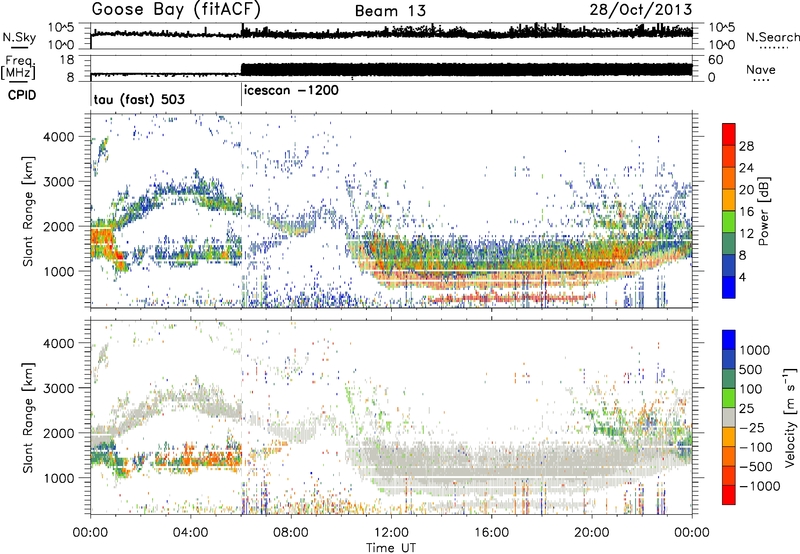The image size is (800, 554).
Task: Click the '28' value on the power colorbar
Action: 746,146
